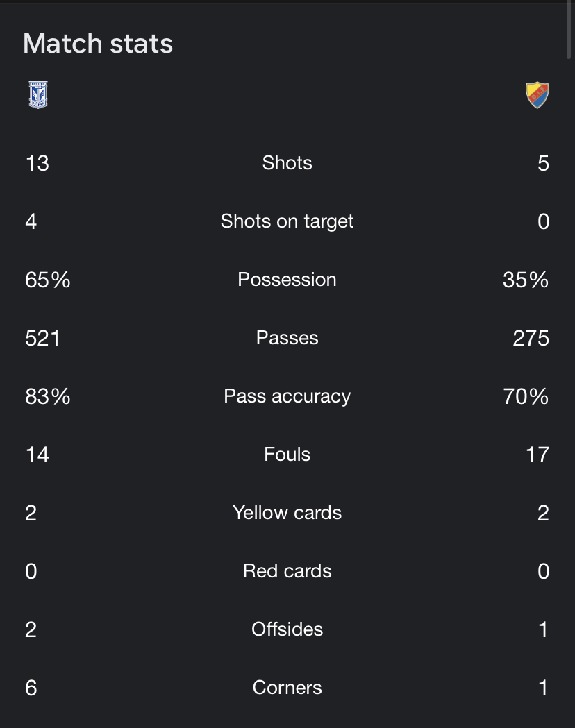Viewport: 575px width, 728px height.
Task: Select the Shots on target label
Action: [x=287, y=221]
